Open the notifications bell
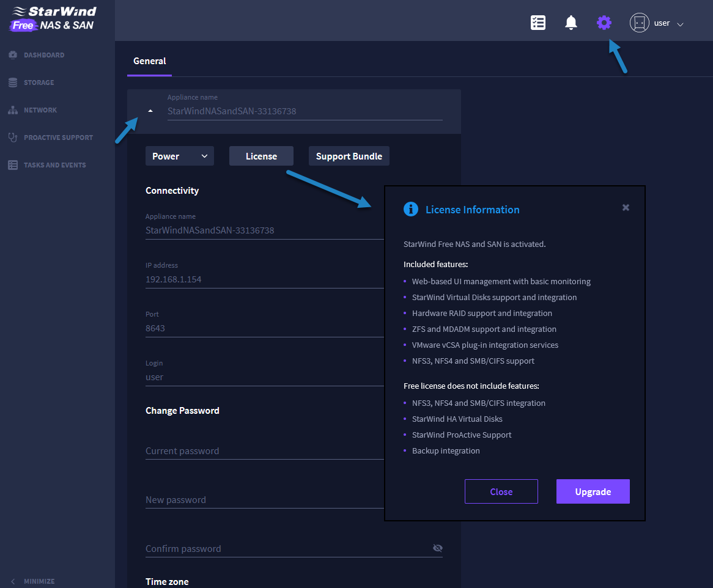Image resolution: width=713 pixels, height=588 pixels. click(x=571, y=23)
